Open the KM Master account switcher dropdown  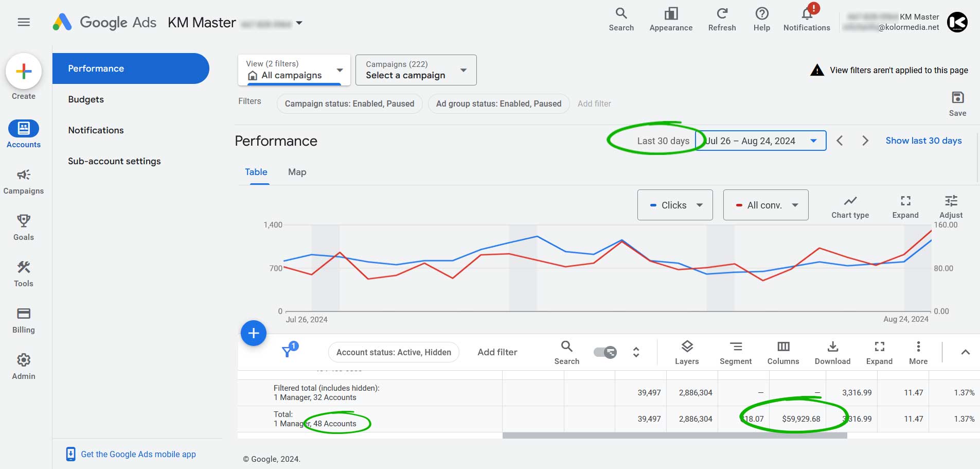tap(299, 23)
